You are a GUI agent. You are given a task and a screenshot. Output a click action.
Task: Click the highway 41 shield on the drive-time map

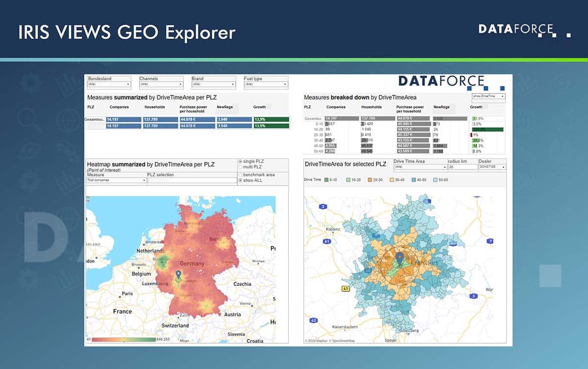pos(346,289)
